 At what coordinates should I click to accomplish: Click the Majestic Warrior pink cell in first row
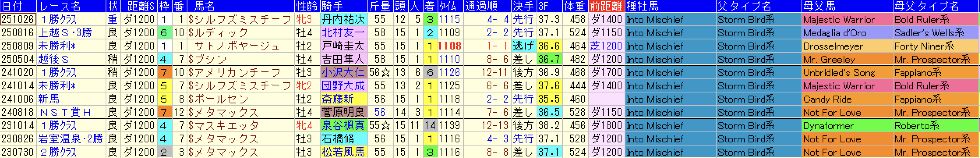[847, 20]
